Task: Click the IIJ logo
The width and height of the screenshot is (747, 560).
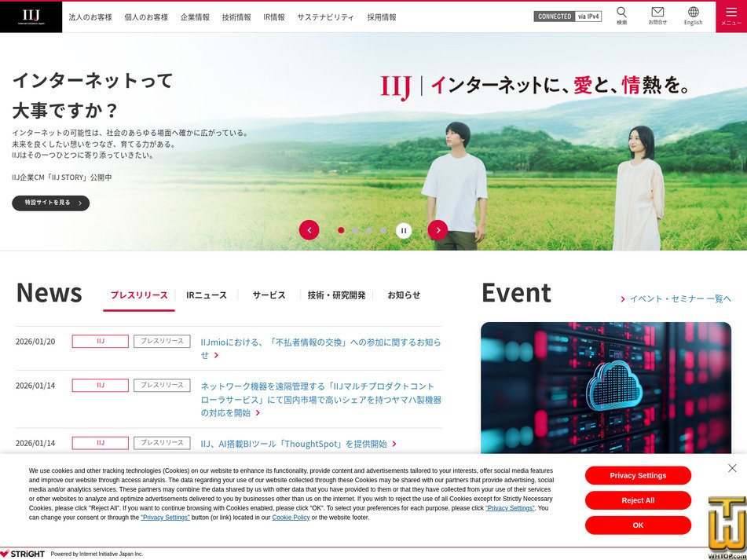Action: click(28, 16)
